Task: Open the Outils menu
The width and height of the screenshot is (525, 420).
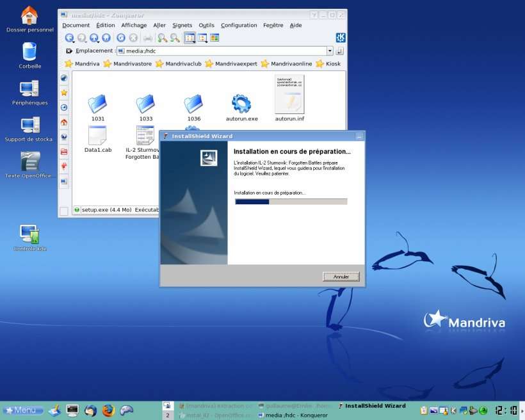Action: coord(206,25)
